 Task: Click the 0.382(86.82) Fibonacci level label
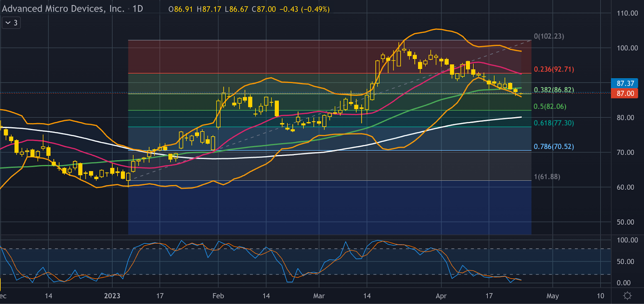pyautogui.click(x=554, y=90)
